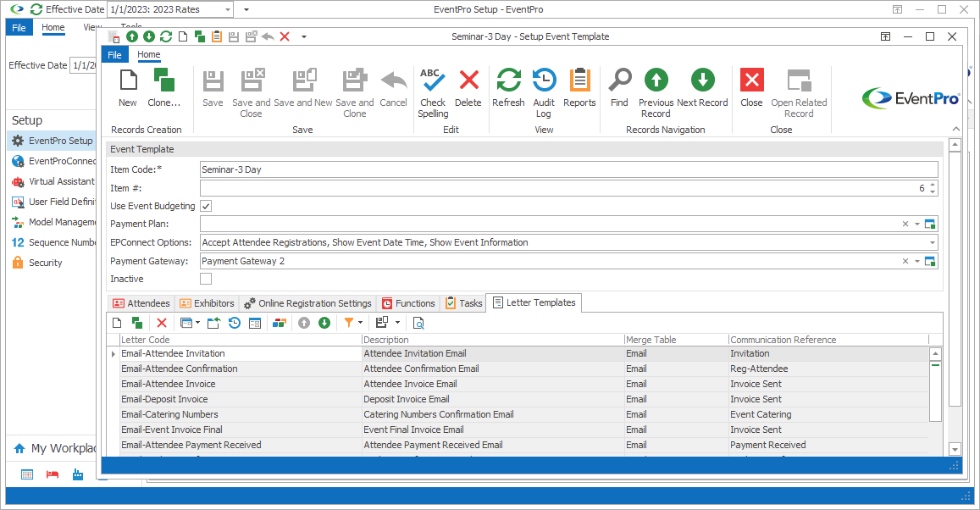The image size is (980, 510).
Task: Add new letter template in grid toolbar
Action: (x=117, y=323)
